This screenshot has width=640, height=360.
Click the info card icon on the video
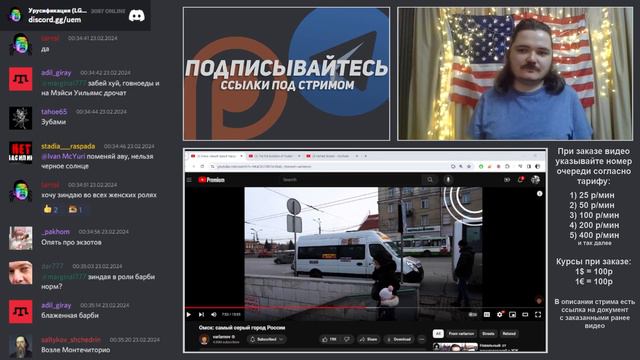(539, 193)
